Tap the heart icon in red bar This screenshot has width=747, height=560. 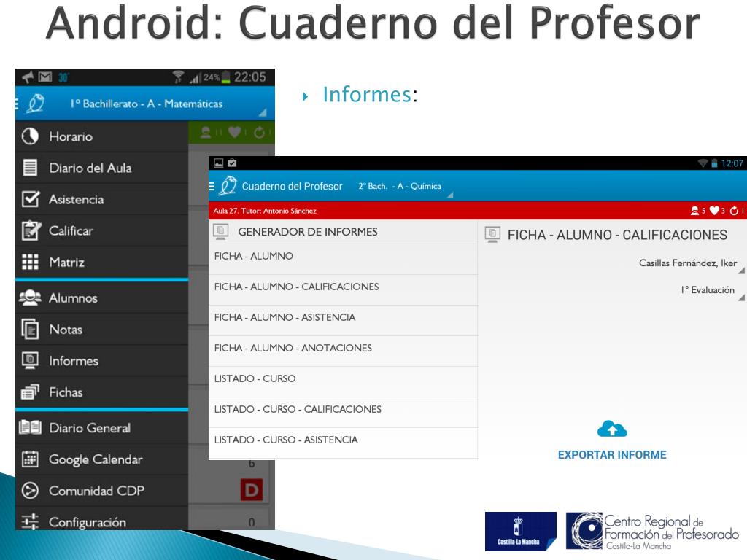pyautogui.click(x=714, y=211)
